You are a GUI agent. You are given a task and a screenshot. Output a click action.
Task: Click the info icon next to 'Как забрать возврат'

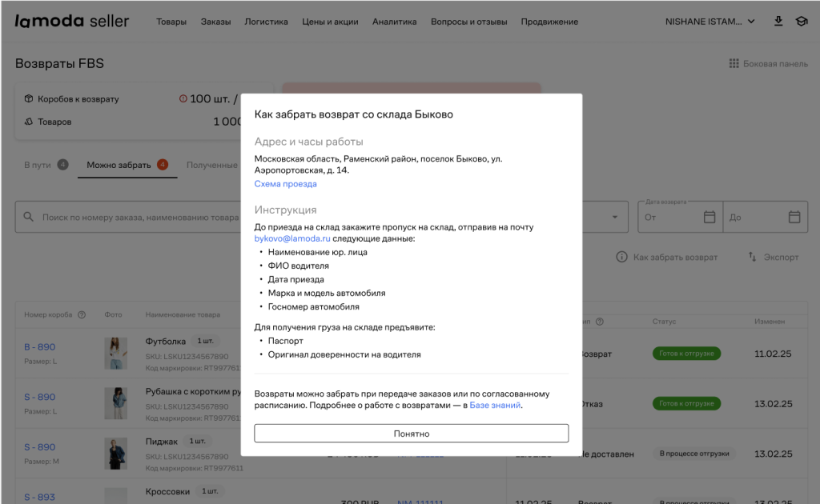tap(621, 257)
